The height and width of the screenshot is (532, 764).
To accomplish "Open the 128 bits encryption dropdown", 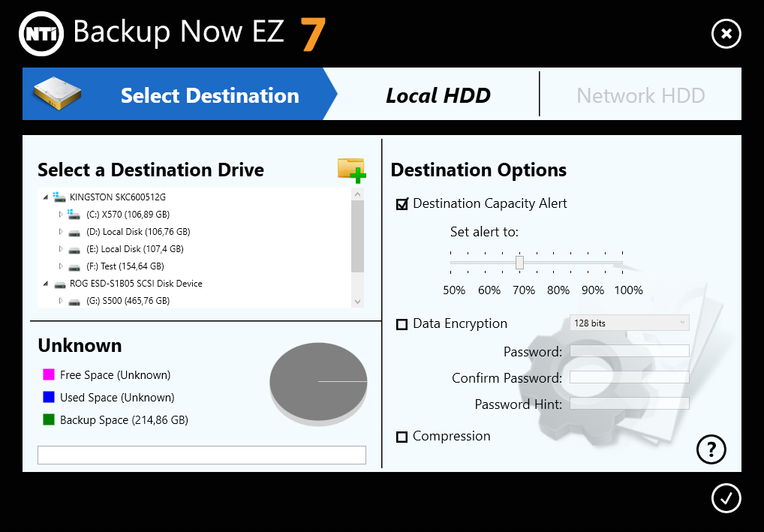I will pos(629,323).
